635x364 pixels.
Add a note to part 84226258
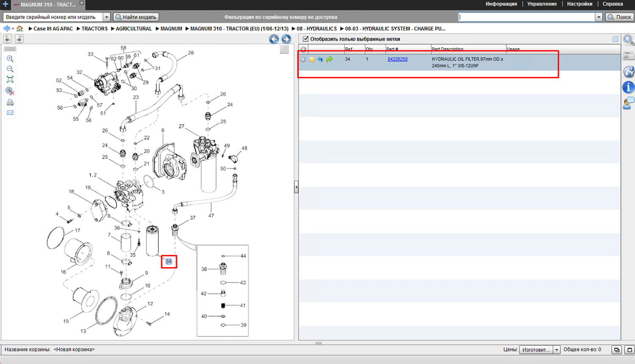[x=312, y=60]
